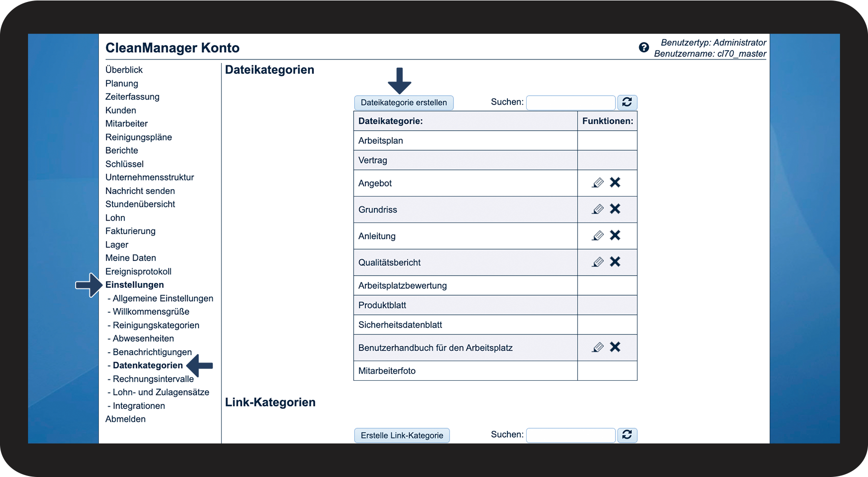Screen dimensions: 868x477
Task: Focus the Dateikategorien Suchen field
Action: 571,103
